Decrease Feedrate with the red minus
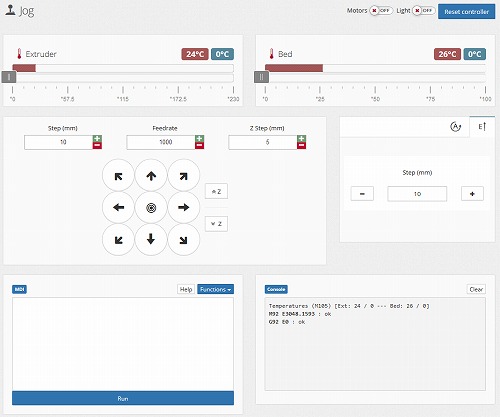This screenshot has height=417, width=500. tap(199, 146)
